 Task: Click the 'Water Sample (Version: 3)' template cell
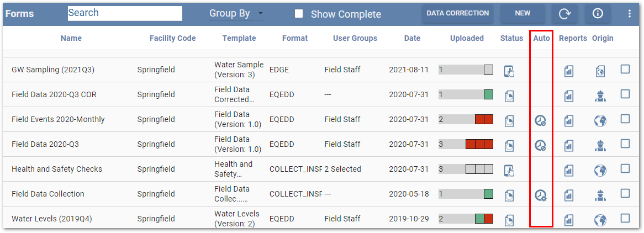click(239, 70)
